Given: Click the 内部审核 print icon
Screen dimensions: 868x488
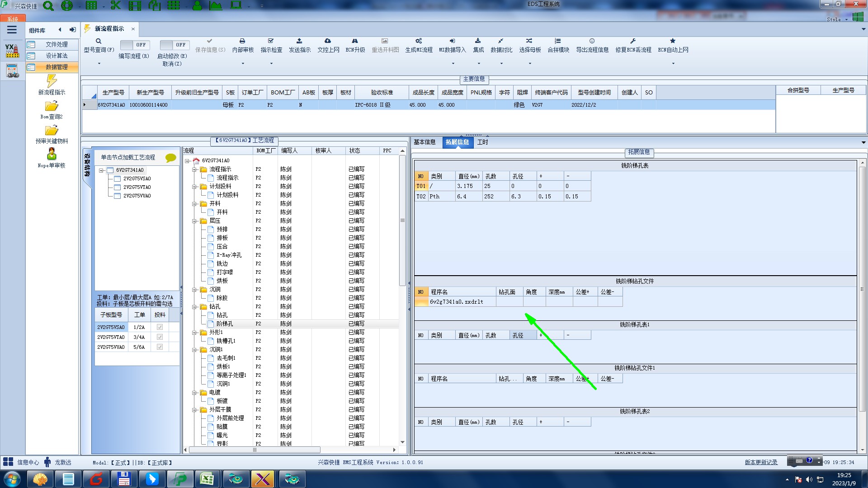Looking at the screenshot, I should click(x=242, y=41).
